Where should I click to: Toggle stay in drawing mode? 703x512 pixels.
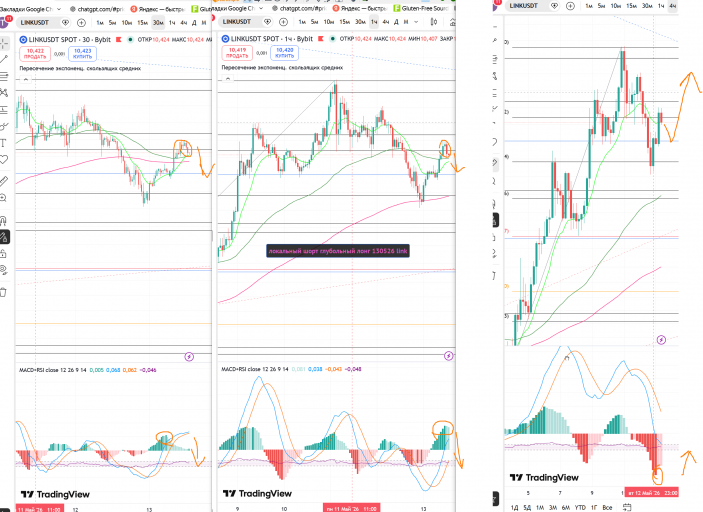(4, 237)
